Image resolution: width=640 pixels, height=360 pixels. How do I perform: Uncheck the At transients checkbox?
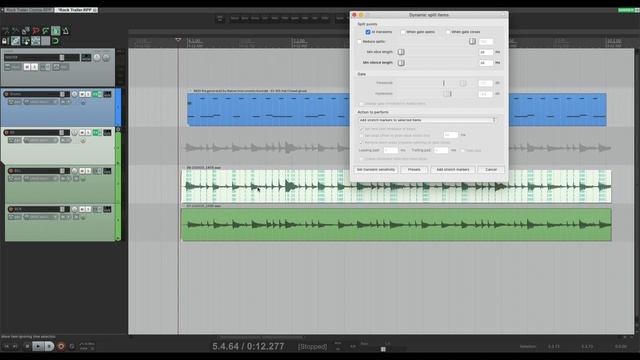pyautogui.click(x=368, y=32)
